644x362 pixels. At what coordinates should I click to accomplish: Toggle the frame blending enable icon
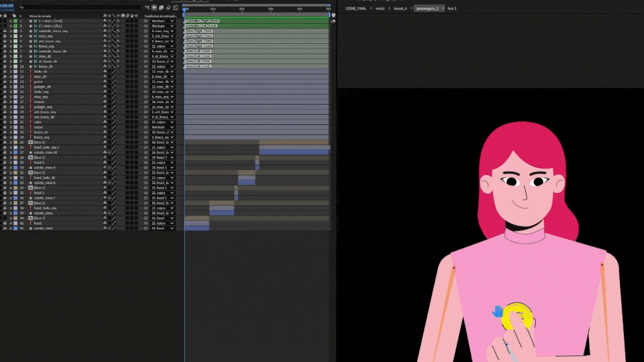(x=161, y=8)
